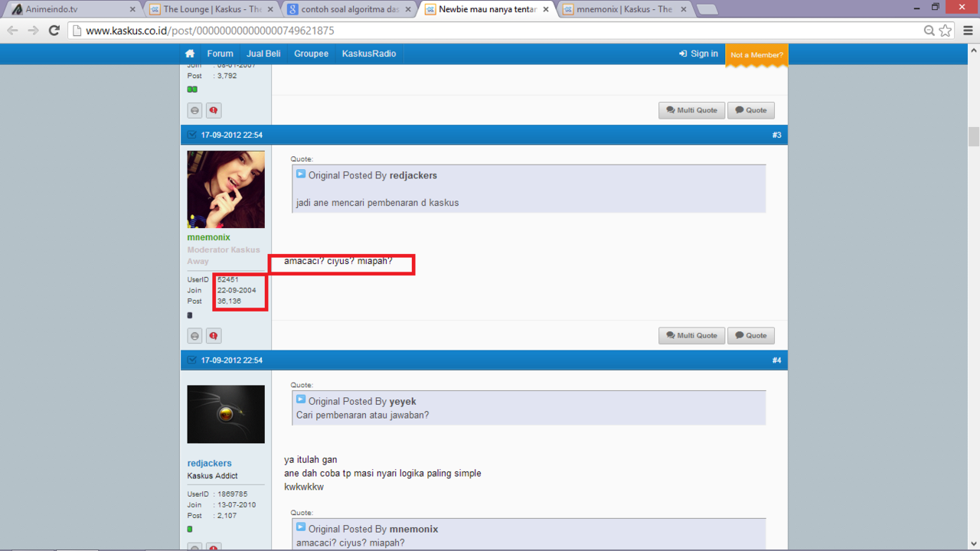The image size is (980, 551).
Task: Tick the select box on post #4 header
Action: coord(191,360)
